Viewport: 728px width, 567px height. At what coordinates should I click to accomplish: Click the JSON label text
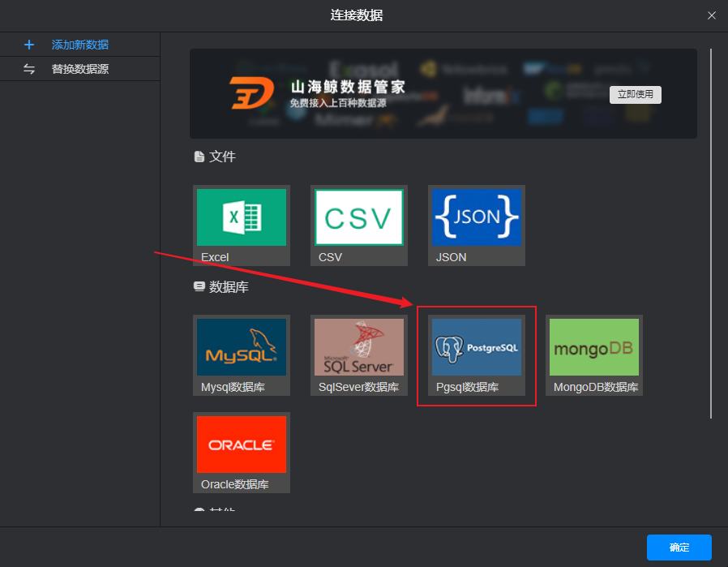(451, 257)
